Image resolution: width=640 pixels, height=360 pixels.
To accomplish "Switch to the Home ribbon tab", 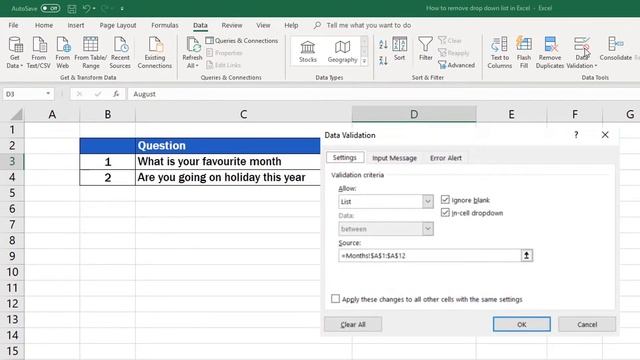I will pyautogui.click(x=44, y=25).
